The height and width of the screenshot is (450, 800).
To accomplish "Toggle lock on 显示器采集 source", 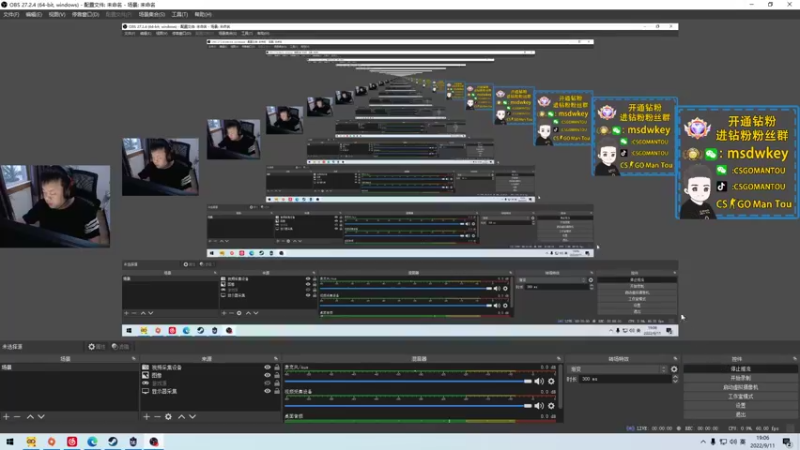I will coord(277,391).
